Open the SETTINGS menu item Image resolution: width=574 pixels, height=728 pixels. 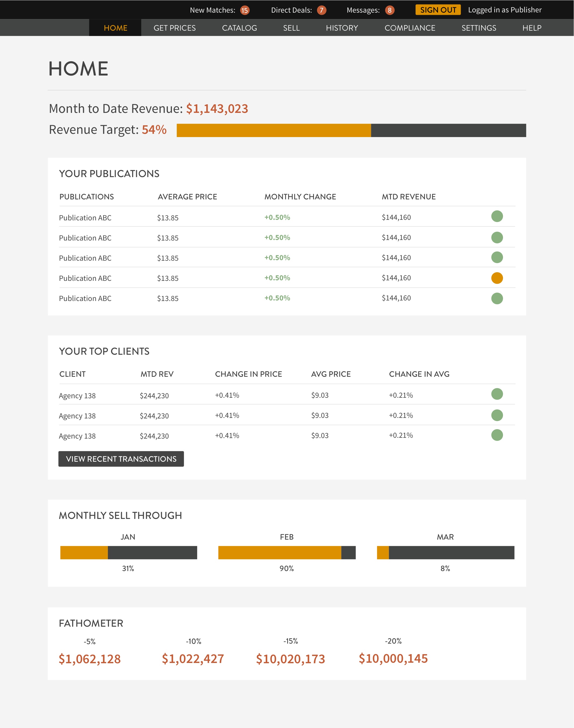(479, 28)
